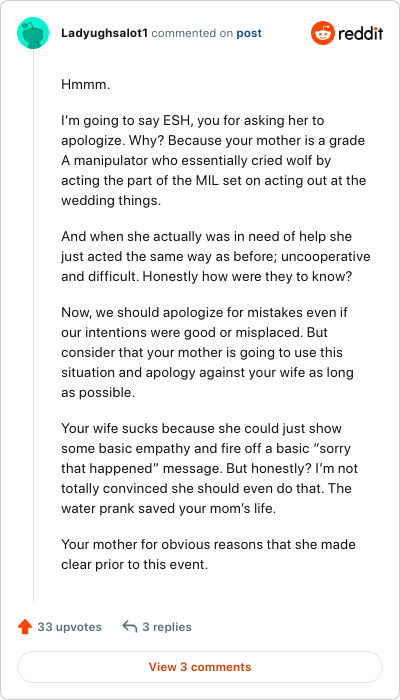Click the "reddit" wordmark text
Screen dimensions: 400x700
(361, 33)
